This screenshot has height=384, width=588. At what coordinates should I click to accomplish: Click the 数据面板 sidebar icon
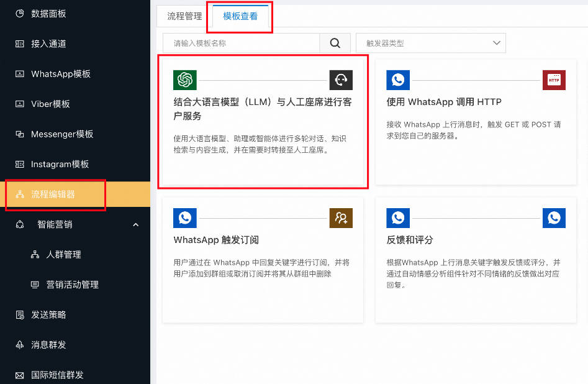19,14
